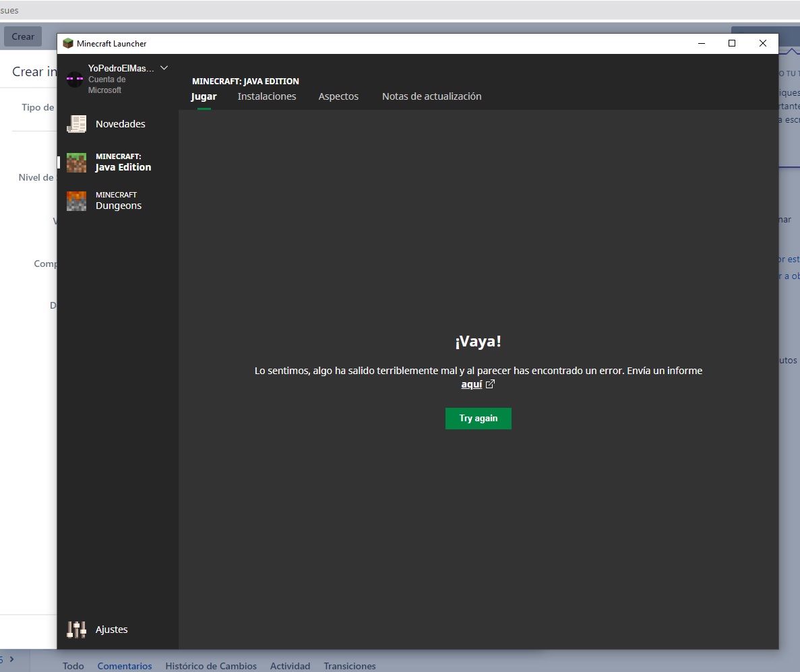Click the Novedades label in sidebar
800x672 pixels.
pyautogui.click(x=121, y=124)
